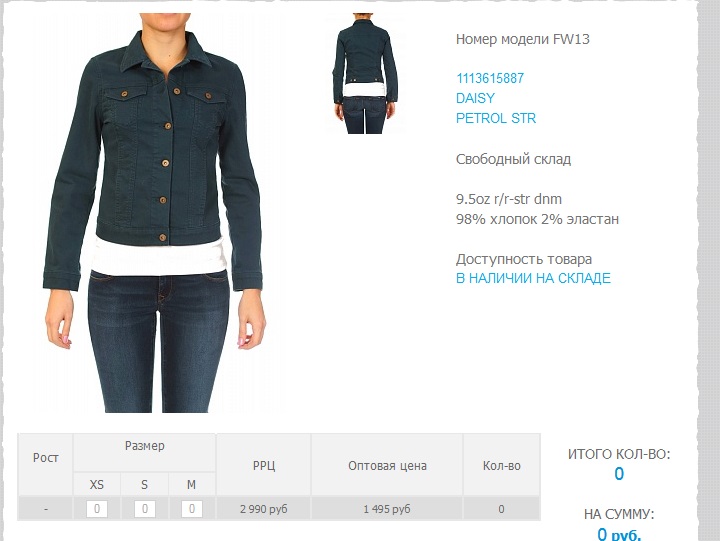Image resolution: width=720 pixels, height=541 pixels.
Task: Click the В НАЛИЧИИ НА СКЛАДЕ availability link
Action: pos(533,278)
